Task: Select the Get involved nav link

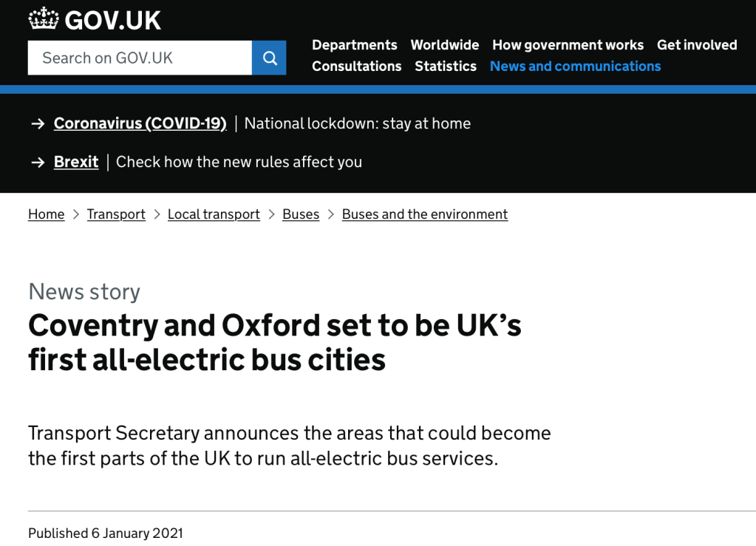Action: click(x=696, y=45)
